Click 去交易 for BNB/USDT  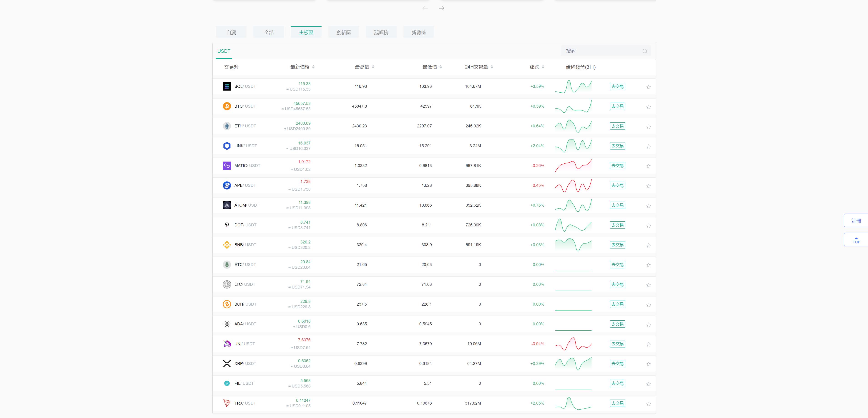pos(617,245)
